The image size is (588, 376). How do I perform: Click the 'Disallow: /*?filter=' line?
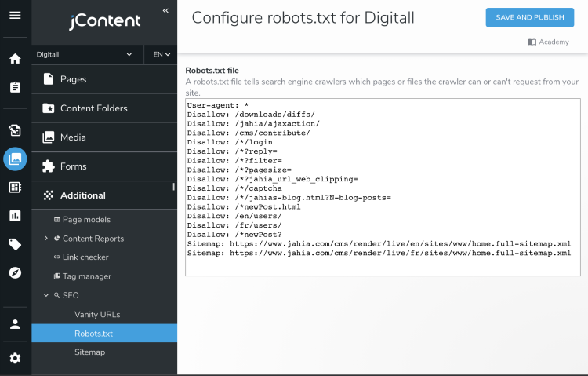coord(234,161)
